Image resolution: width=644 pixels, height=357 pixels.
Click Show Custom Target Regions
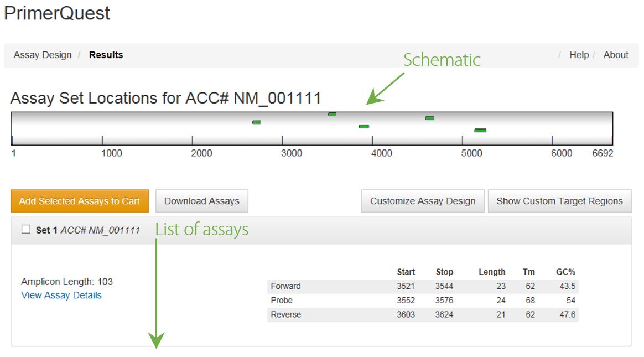[560, 201]
